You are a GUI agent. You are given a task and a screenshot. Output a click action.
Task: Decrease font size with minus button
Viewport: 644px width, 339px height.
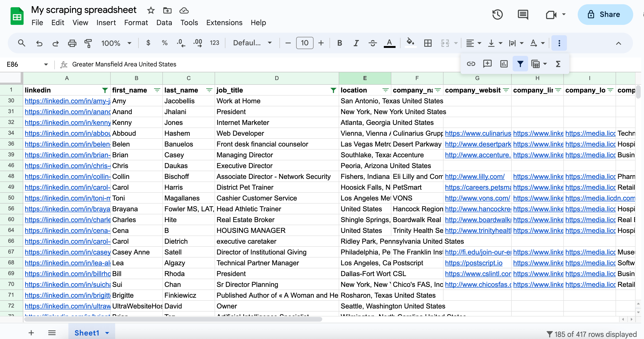click(x=288, y=43)
